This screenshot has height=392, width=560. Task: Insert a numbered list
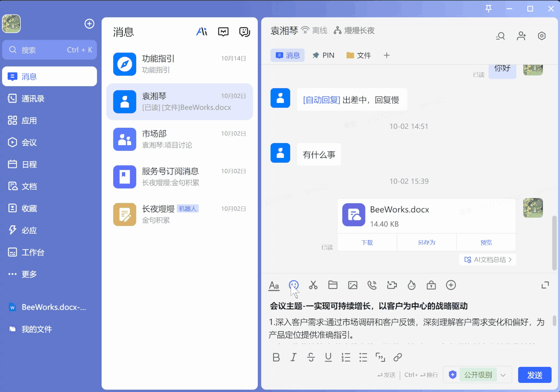click(x=346, y=357)
